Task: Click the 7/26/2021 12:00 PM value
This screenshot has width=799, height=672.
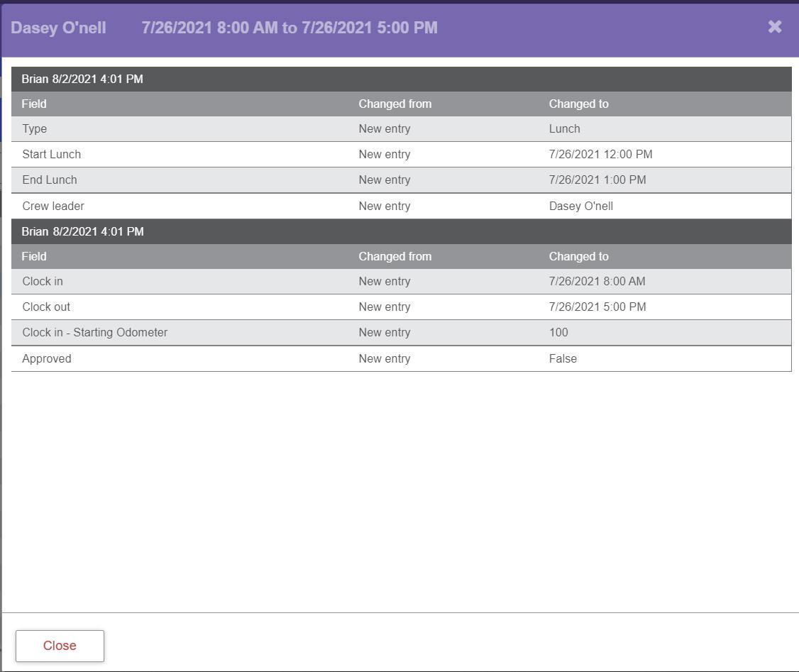Action: coord(600,155)
